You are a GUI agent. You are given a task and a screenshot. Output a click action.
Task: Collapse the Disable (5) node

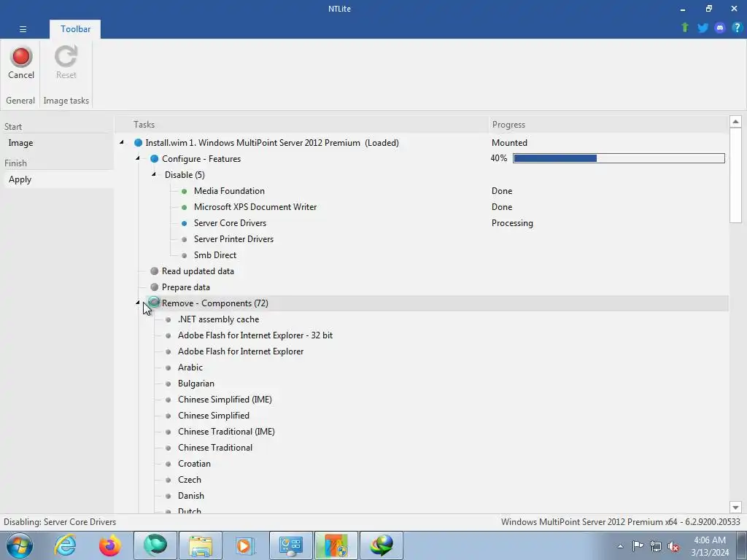pyautogui.click(x=154, y=174)
